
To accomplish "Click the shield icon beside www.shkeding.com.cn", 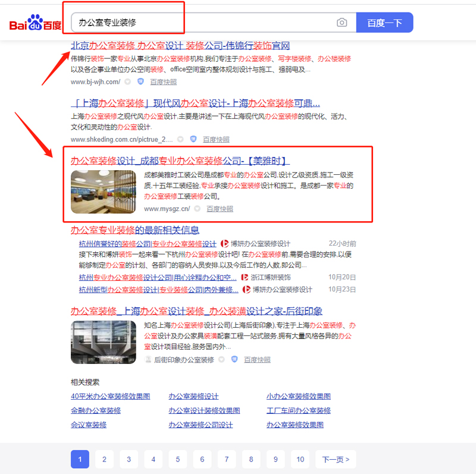I will 193,139.
